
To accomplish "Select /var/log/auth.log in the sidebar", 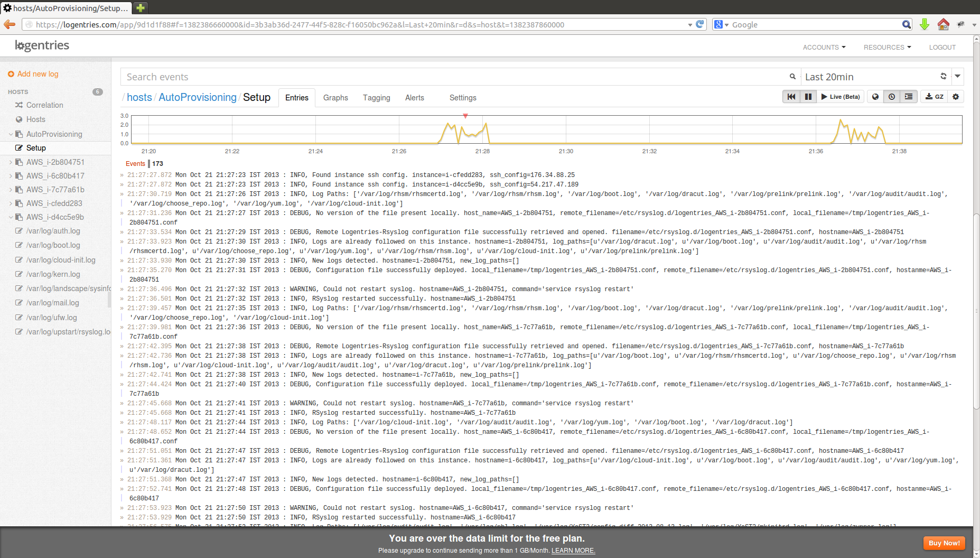I will coord(53,231).
